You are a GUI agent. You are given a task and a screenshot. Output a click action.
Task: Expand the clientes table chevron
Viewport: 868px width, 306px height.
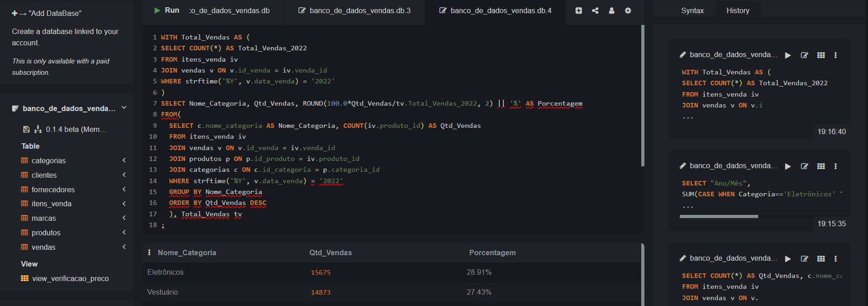tap(124, 175)
